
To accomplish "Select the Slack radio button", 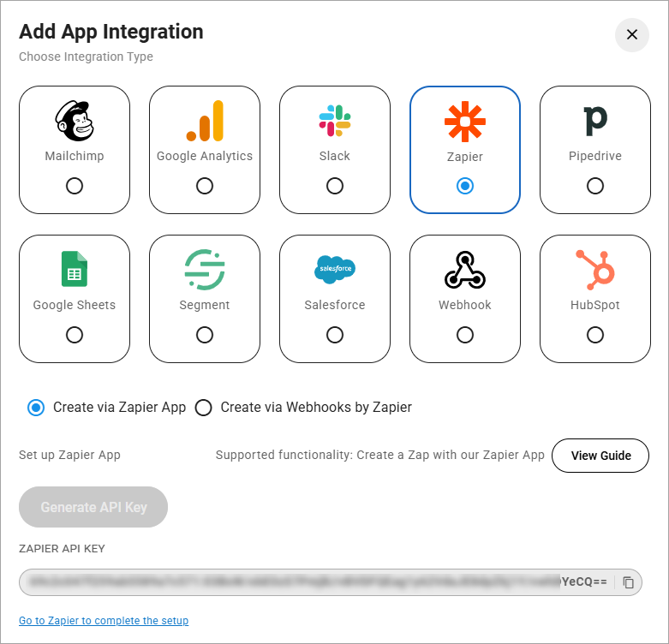I will coord(335,186).
